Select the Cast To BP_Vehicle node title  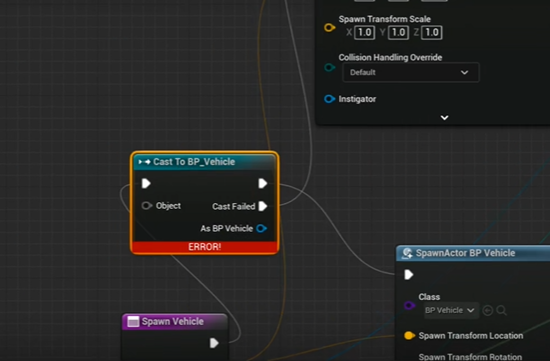click(194, 162)
